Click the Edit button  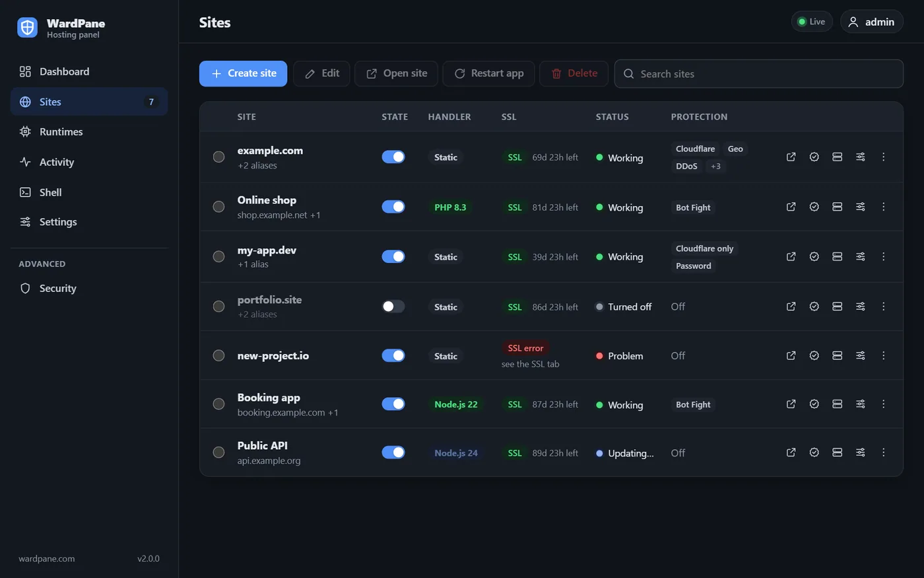pos(321,73)
